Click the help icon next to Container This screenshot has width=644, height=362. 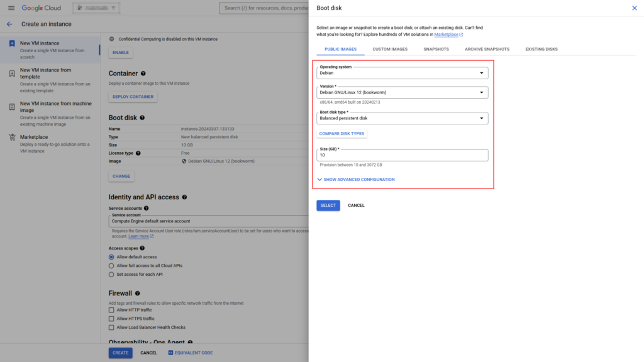[143, 74]
